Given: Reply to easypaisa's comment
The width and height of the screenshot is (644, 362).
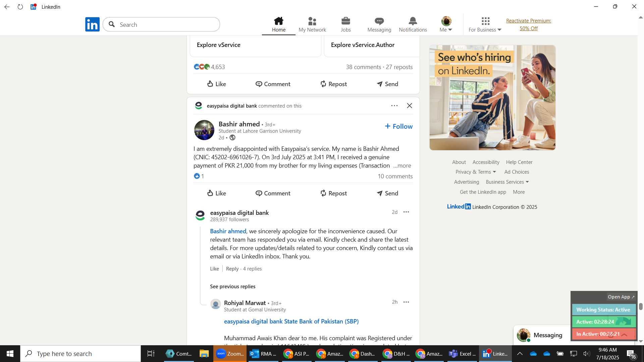Looking at the screenshot, I should click(232, 269).
